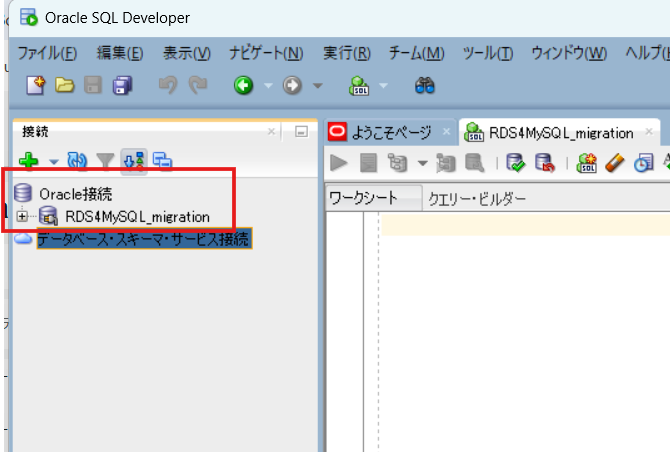The image size is (670, 452).
Task: Refresh the connections list
Action: point(77,161)
